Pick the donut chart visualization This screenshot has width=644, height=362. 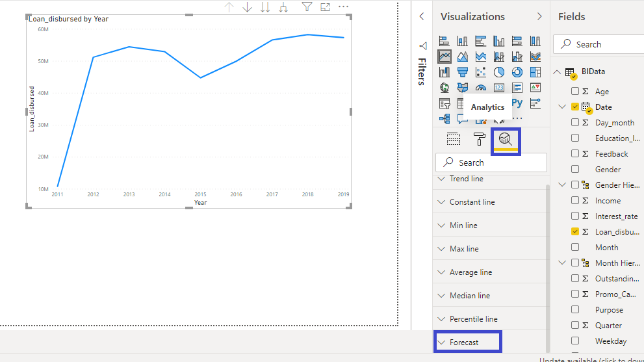(x=517, y=72)
